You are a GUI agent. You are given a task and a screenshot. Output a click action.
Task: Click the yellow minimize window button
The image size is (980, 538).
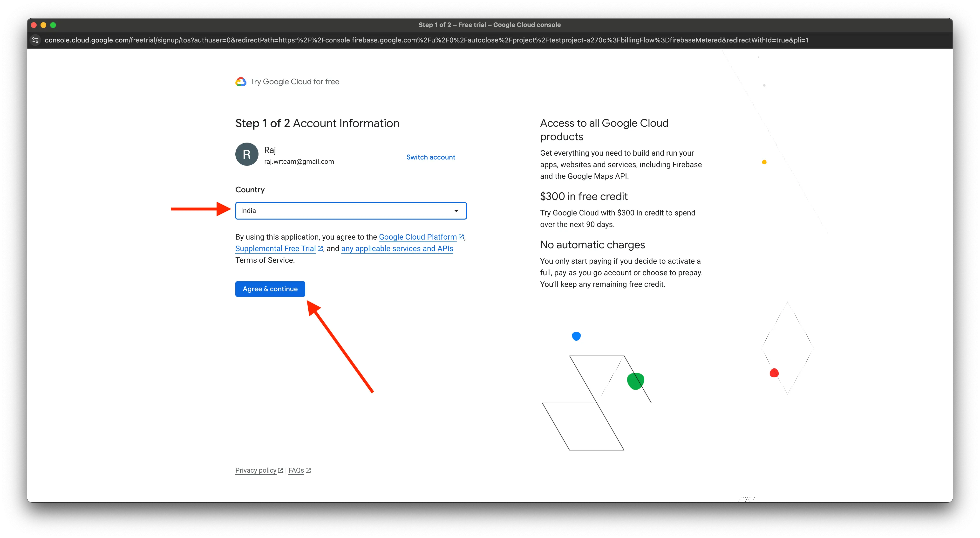(43, 25)
